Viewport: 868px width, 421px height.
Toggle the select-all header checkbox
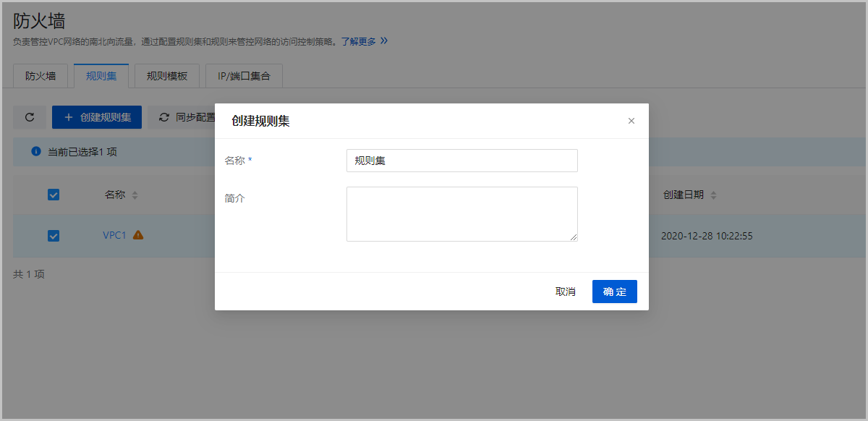pyautogui.click(x=54, y=195)
